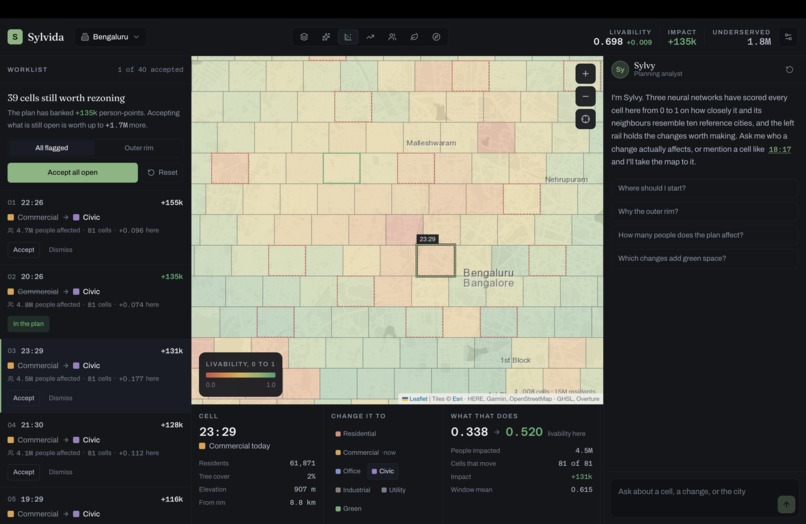
Task: Click the UNDERSERVED 1.8M header stat
Action: (741, 38)
